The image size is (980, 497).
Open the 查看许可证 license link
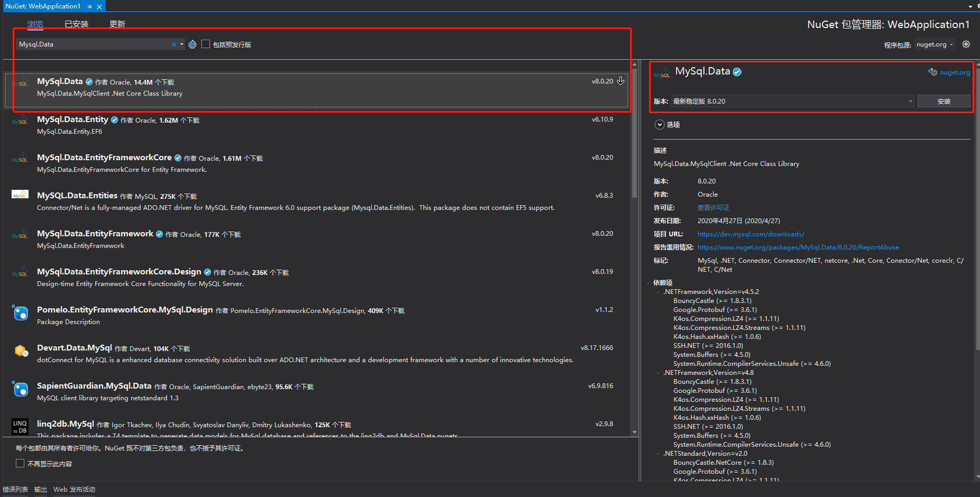pyautogui.click(x=714, y=208)
